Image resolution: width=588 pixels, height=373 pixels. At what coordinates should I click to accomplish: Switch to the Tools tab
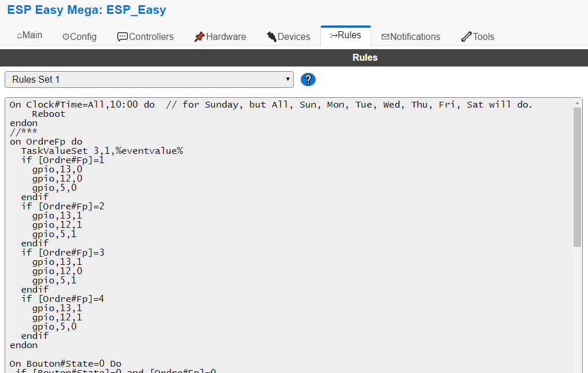(x=478, y=37)
